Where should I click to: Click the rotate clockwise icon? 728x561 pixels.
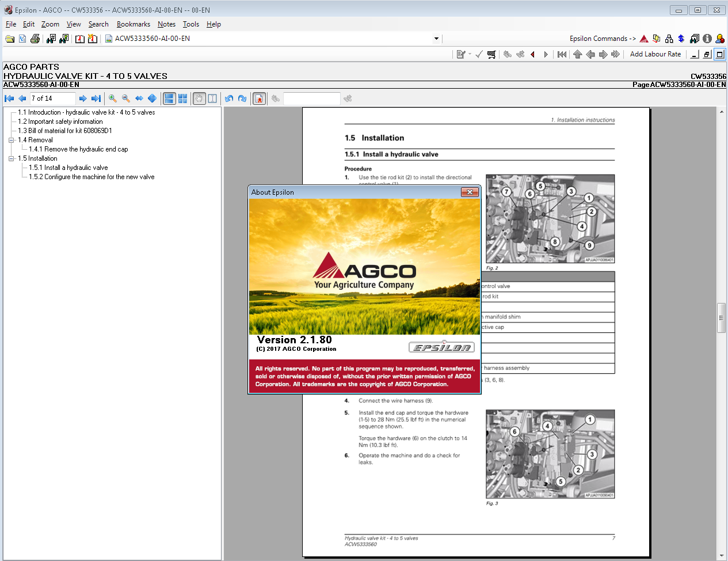click(242, 98)
